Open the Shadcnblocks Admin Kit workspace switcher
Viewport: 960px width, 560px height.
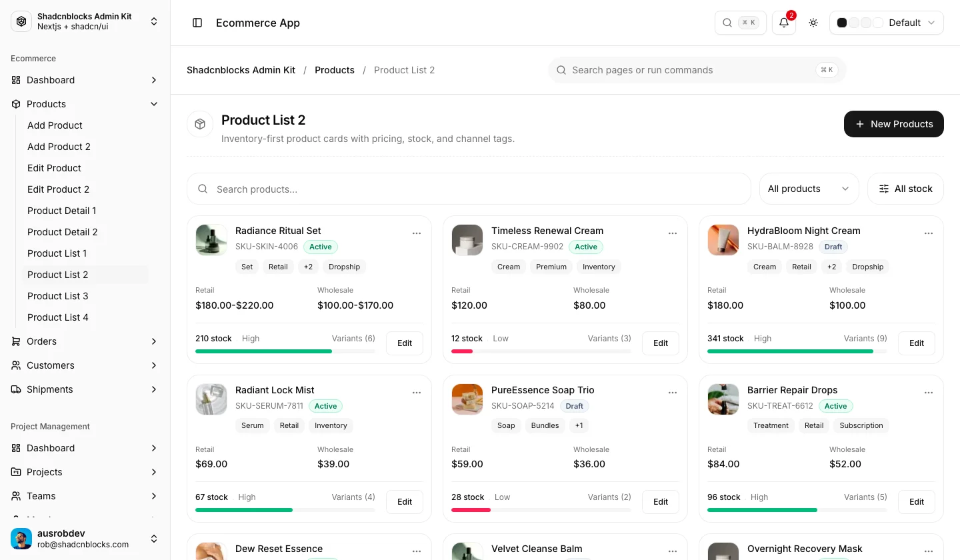[85, 21]
